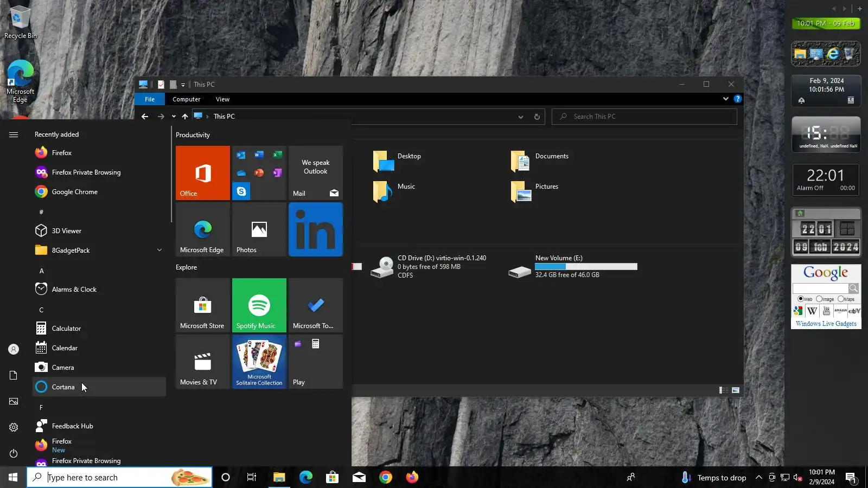Click the taskbar search box
868x488 pixels.
tap(119, 477)
